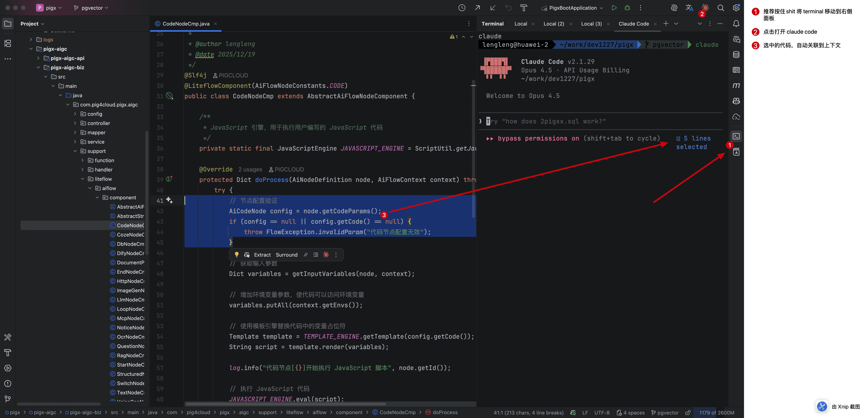868x418 pixels.
Task: Click the editor horizontal scrollbar
Action: 286,404
